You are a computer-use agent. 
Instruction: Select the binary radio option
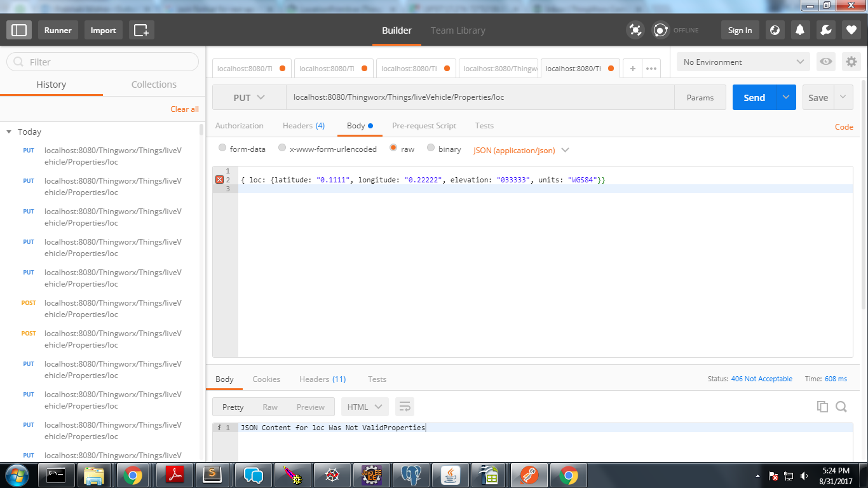(444, 149)
